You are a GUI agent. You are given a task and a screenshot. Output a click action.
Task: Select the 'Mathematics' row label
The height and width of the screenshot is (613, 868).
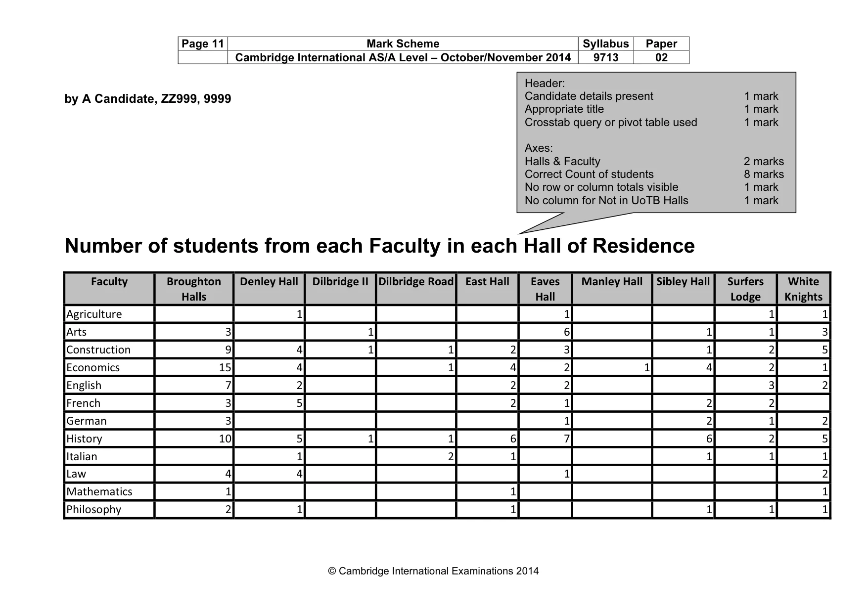99,492
